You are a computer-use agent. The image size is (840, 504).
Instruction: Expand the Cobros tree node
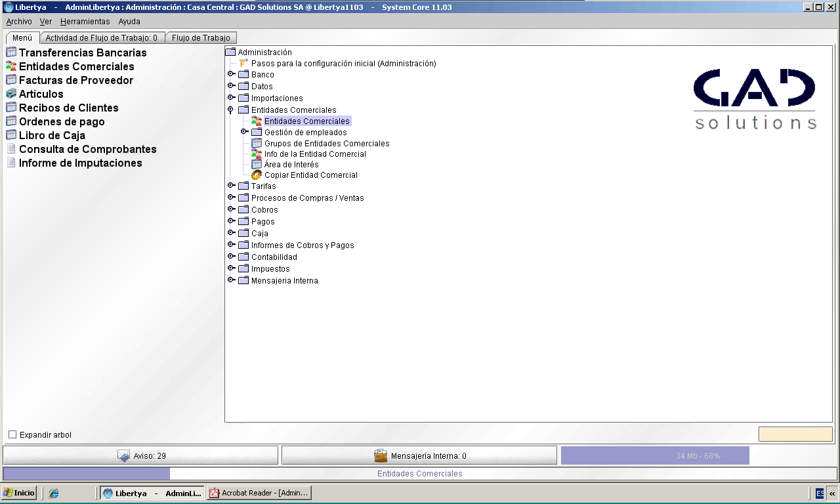click(x=231, y=209)
